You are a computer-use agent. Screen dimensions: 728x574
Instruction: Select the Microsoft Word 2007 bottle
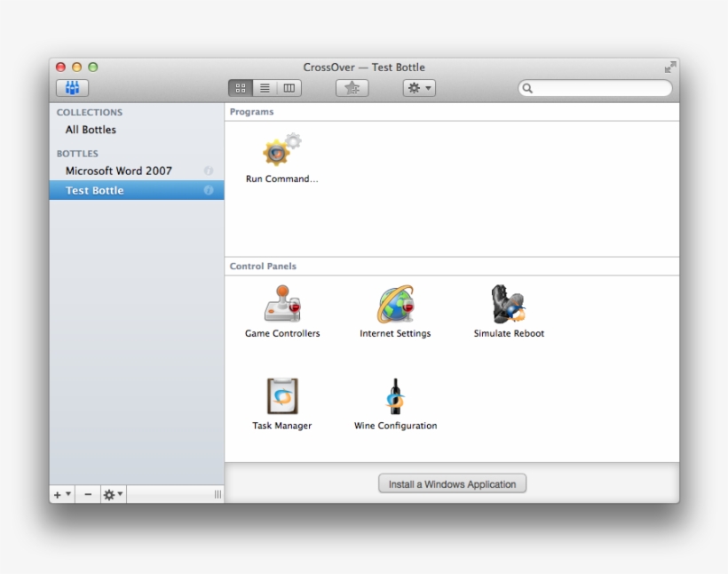click(x=119, y=171)
